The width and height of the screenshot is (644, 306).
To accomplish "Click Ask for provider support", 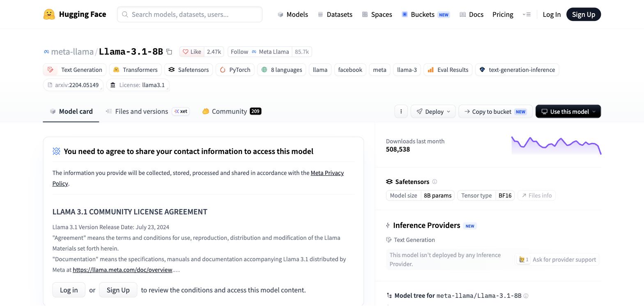I will tap(557, 260).
